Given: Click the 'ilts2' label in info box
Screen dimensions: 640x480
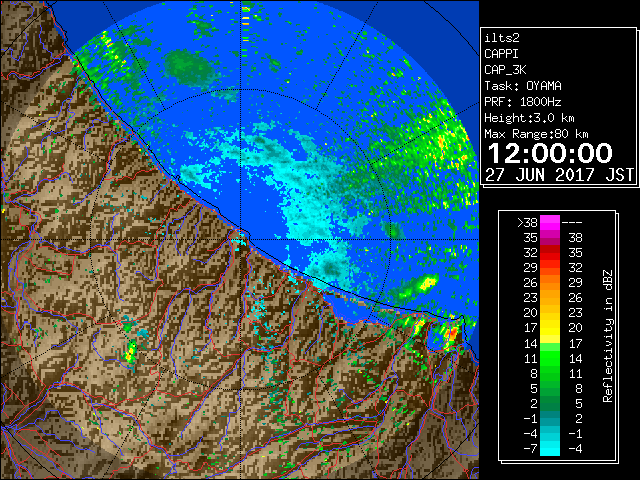Looking at the screenshot, I should [x=502, y=38].
